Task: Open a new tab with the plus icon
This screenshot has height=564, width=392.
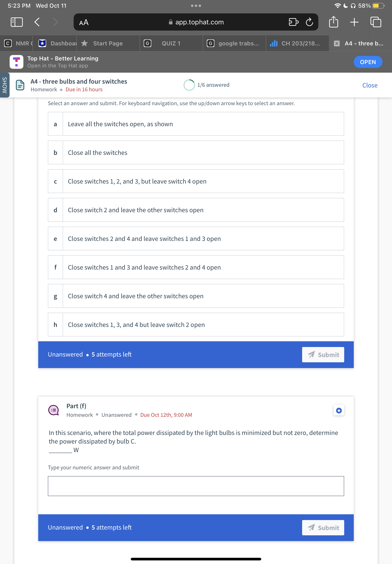Action: pyautogui.click(x=354, y=22)
